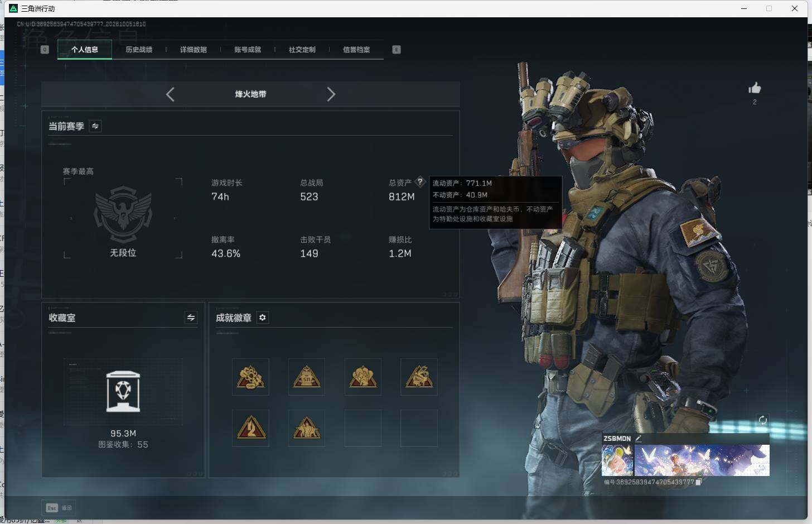The image size is (812, 524).
Task: Click the refresh icon above the name card
Action: (x=762, y=420)
